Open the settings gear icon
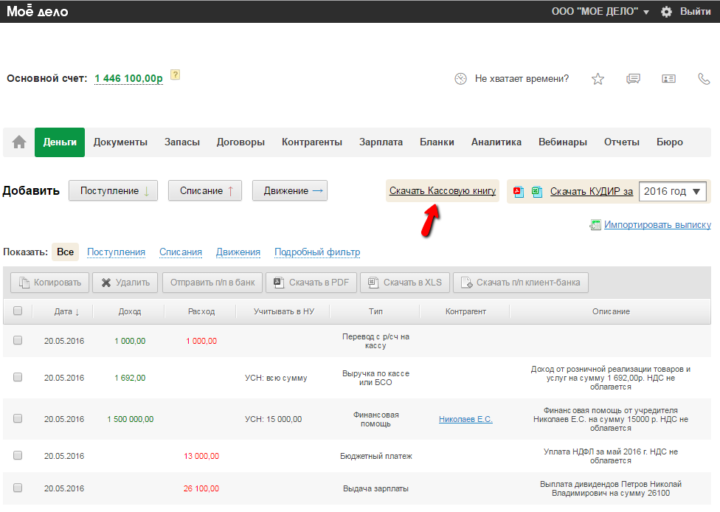The height and width of the screenshot is (512, 720). click(666, 11)
